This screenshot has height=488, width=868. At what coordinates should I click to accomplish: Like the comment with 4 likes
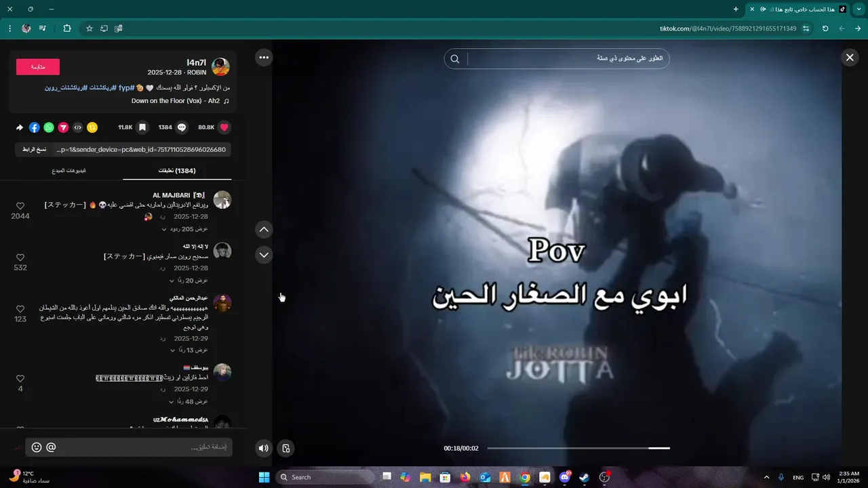click(x=20, y=379)
